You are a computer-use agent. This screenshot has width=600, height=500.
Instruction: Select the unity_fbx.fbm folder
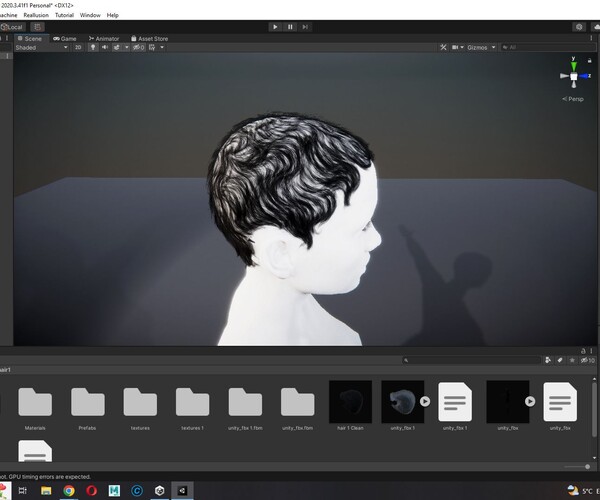[297, 402]
